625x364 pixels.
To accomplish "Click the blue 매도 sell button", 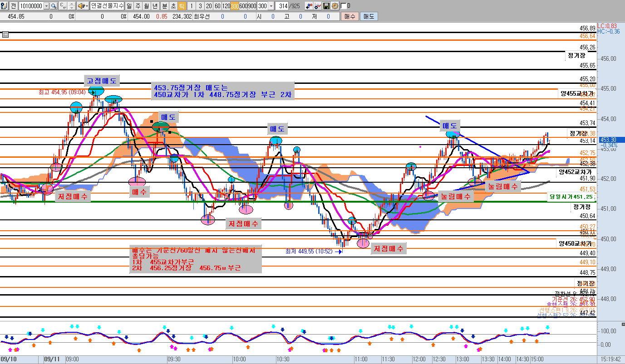I will pyautogui.click(x=368, y=16).
